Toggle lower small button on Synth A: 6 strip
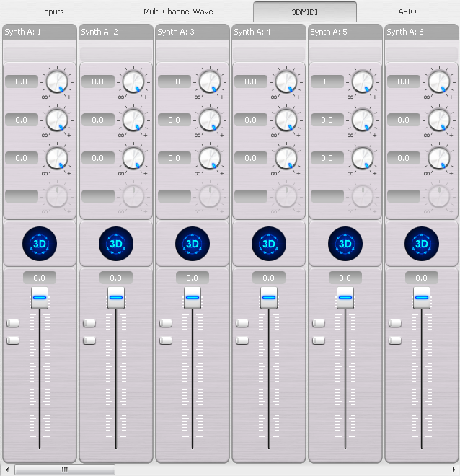 pos(395,340)
